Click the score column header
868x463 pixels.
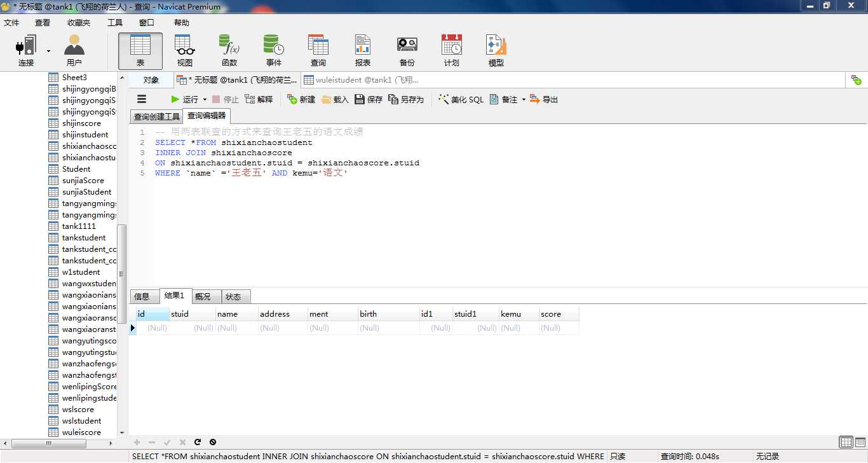pyautogui.click(x=559, y=314)
